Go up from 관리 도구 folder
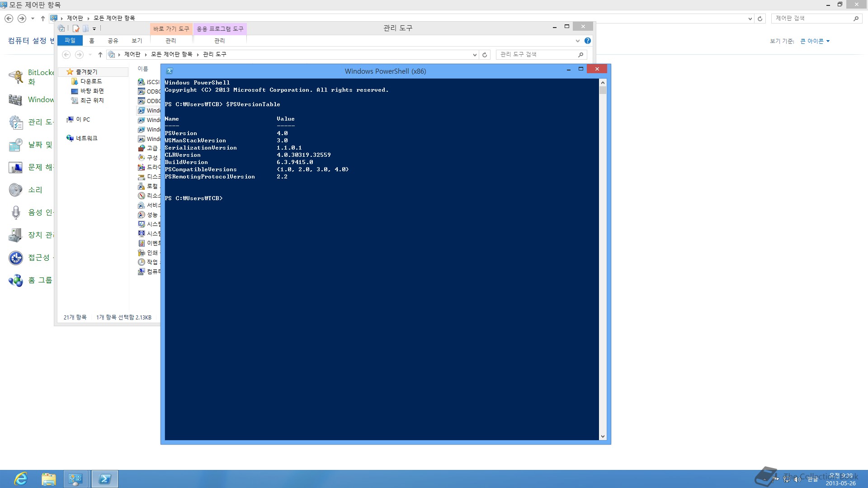Image resolution: width=868 pixels, height=488 pixels. [x=100, y=55]
